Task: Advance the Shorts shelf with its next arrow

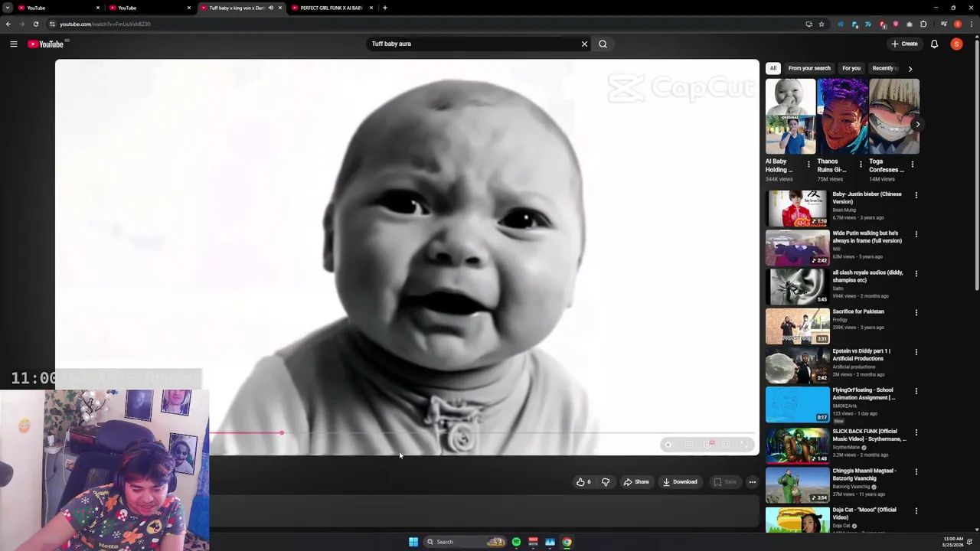Action: 917,123
